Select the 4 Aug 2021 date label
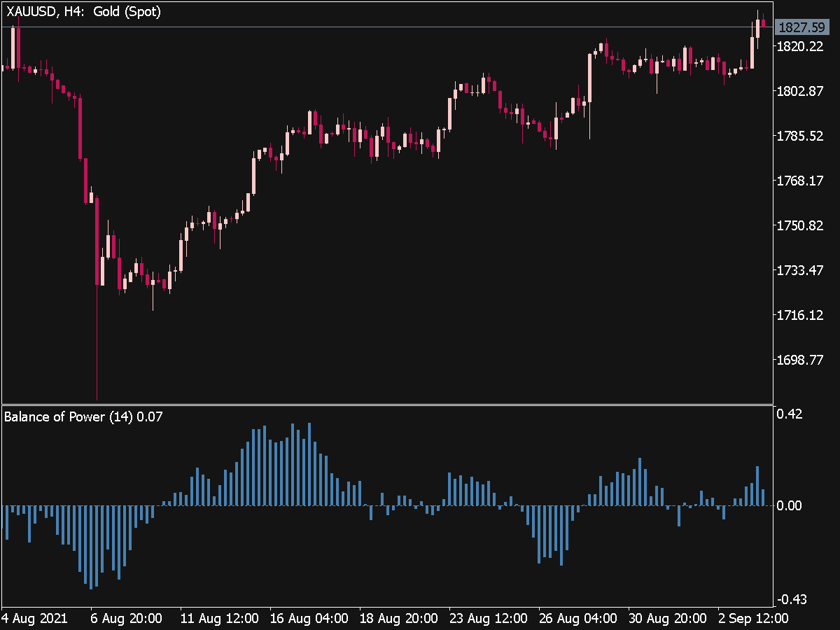Screen dimensions: 840x630 (35, 619)
